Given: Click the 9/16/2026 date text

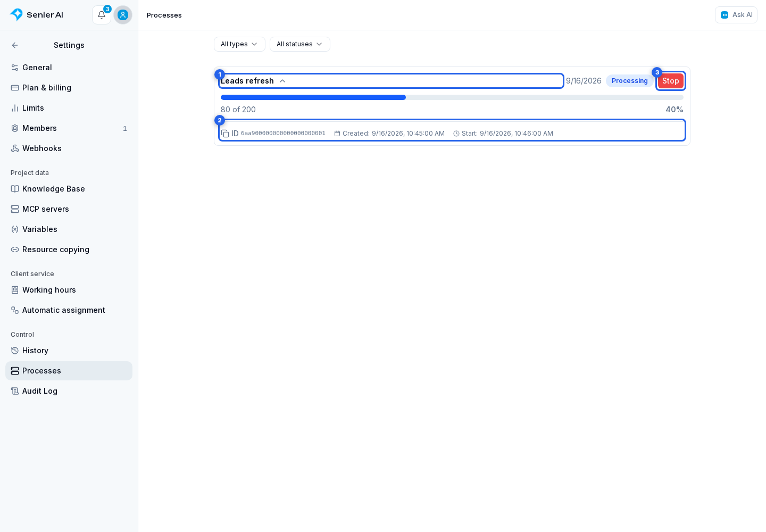Looking at the screenshot, I should coord(584,81).
